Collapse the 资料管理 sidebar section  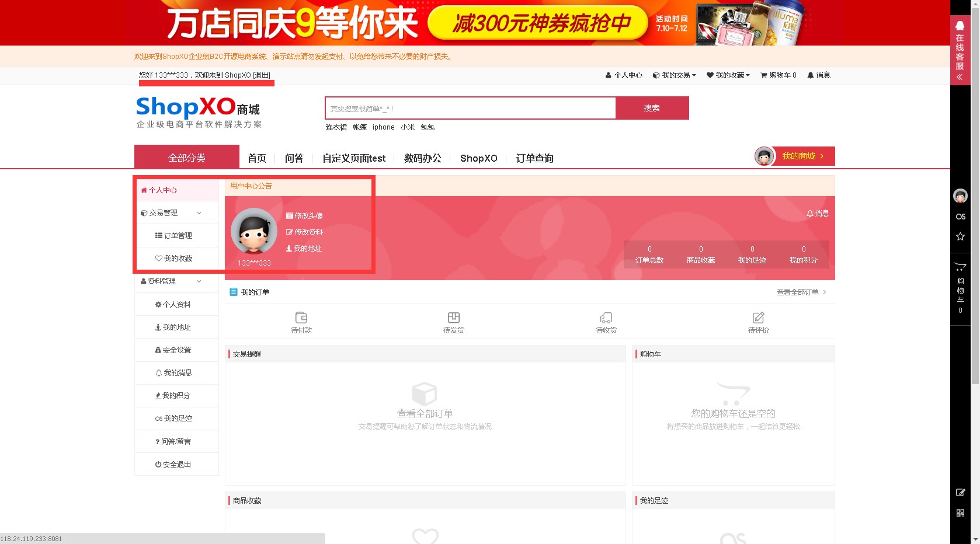pos(176,281)
